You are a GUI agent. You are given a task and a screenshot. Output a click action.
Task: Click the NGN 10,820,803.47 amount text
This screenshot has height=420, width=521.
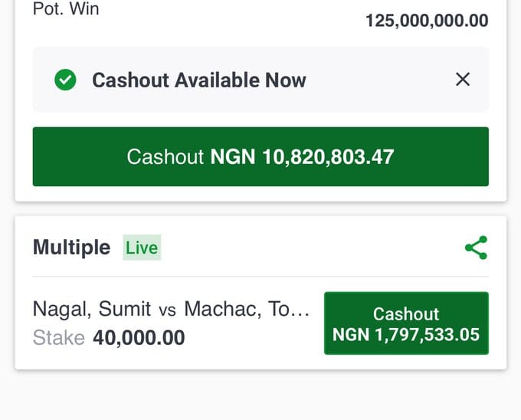(x=302, y=157)
